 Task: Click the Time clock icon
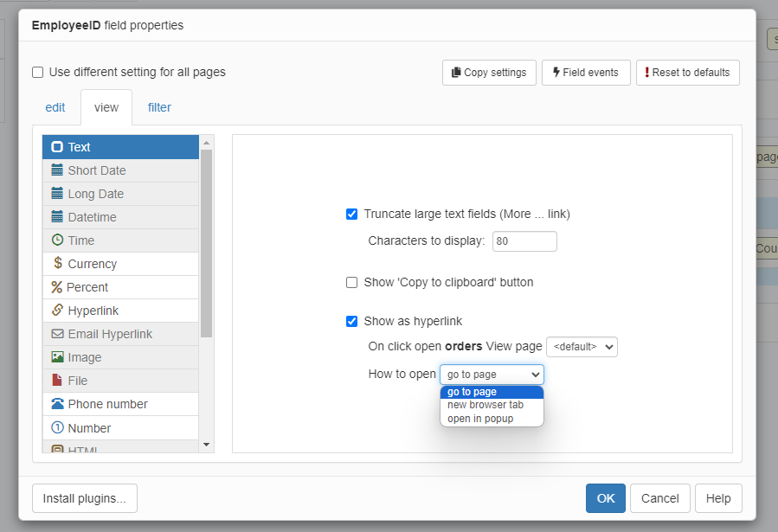pos(57,240)
